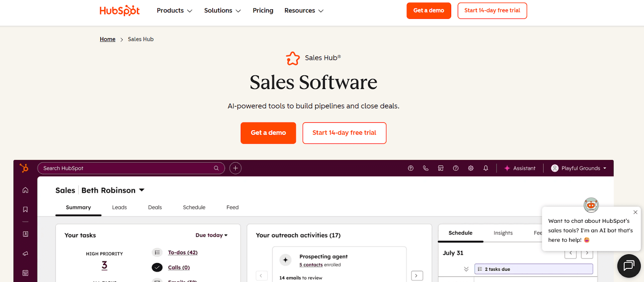Click the 14 emails to review text
This screenshot has height=282, width=644.
click(301, 278)
